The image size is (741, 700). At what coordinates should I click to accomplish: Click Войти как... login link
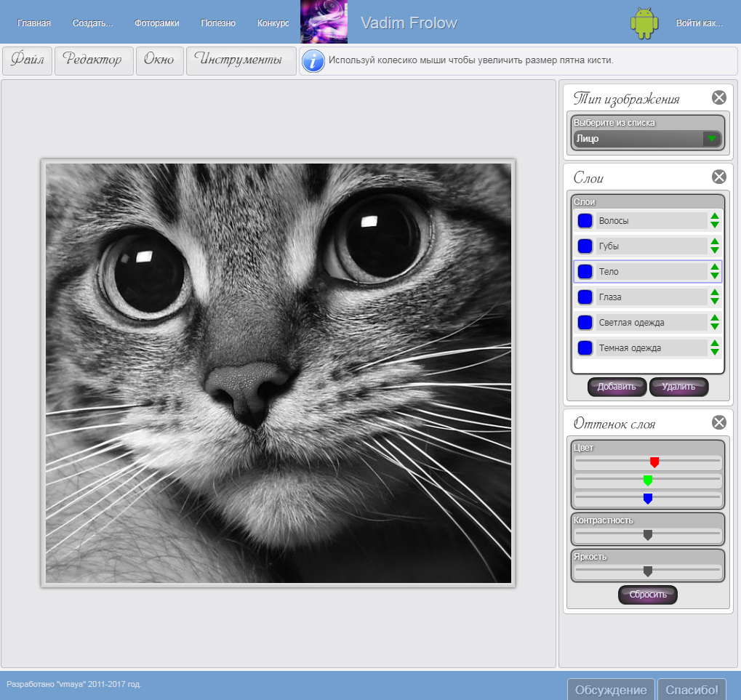699,23
